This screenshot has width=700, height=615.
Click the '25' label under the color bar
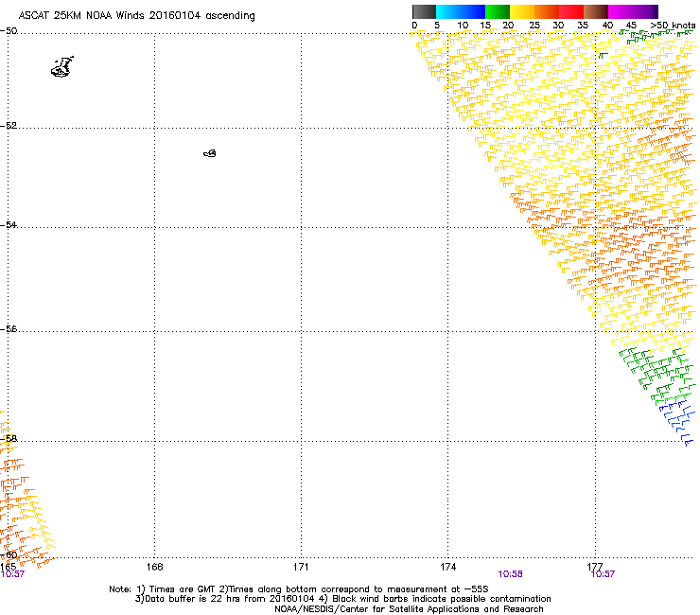(534, 26)
